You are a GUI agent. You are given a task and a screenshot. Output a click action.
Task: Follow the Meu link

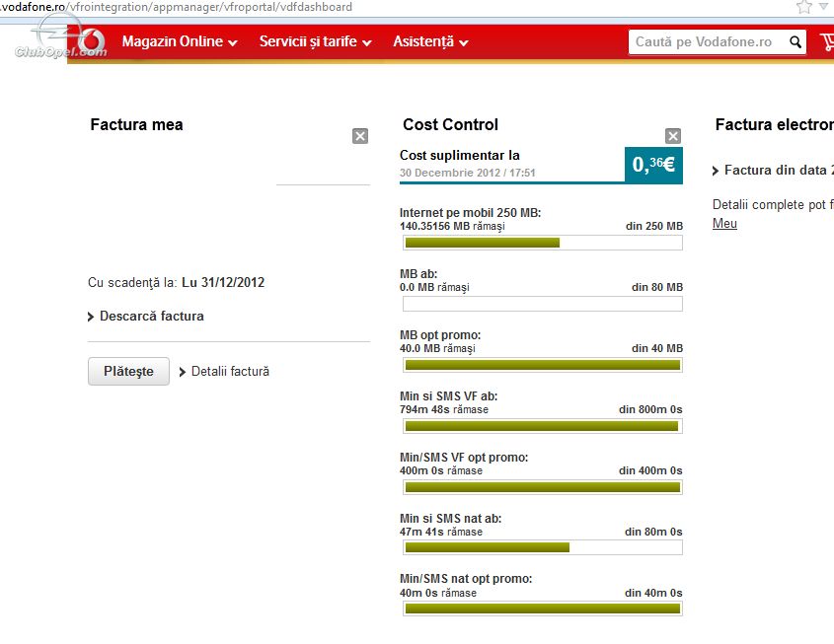tap(724, 223)
